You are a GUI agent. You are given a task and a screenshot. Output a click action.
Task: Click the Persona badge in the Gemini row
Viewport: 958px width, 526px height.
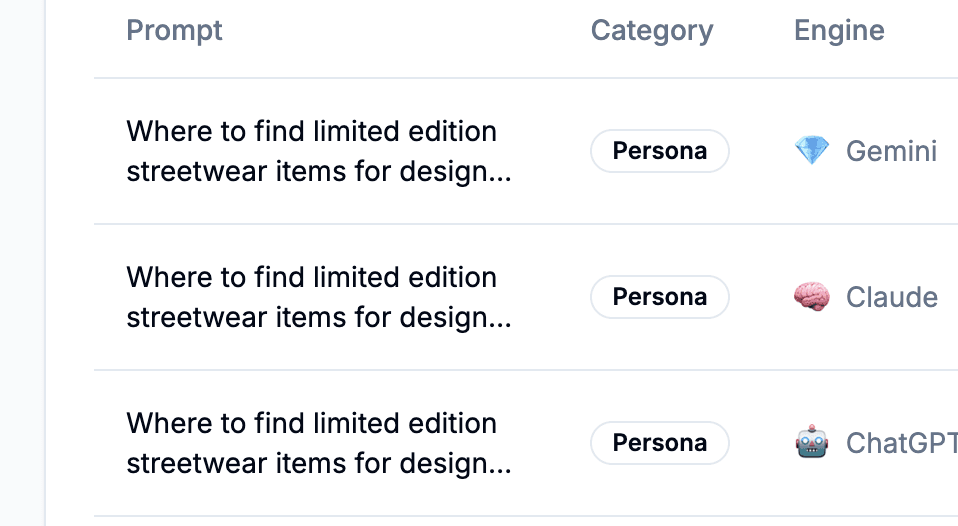(659, 151)
